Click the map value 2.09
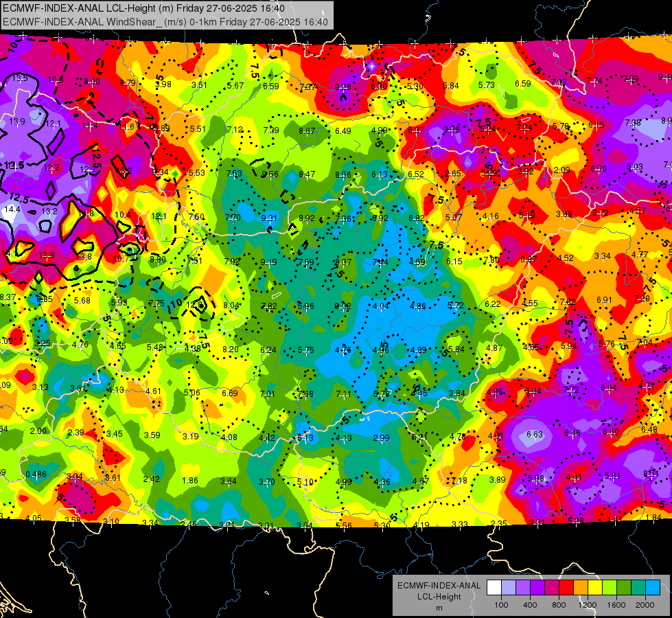Image resolution: width=672 pixels, height=618 pixels. 562,170
